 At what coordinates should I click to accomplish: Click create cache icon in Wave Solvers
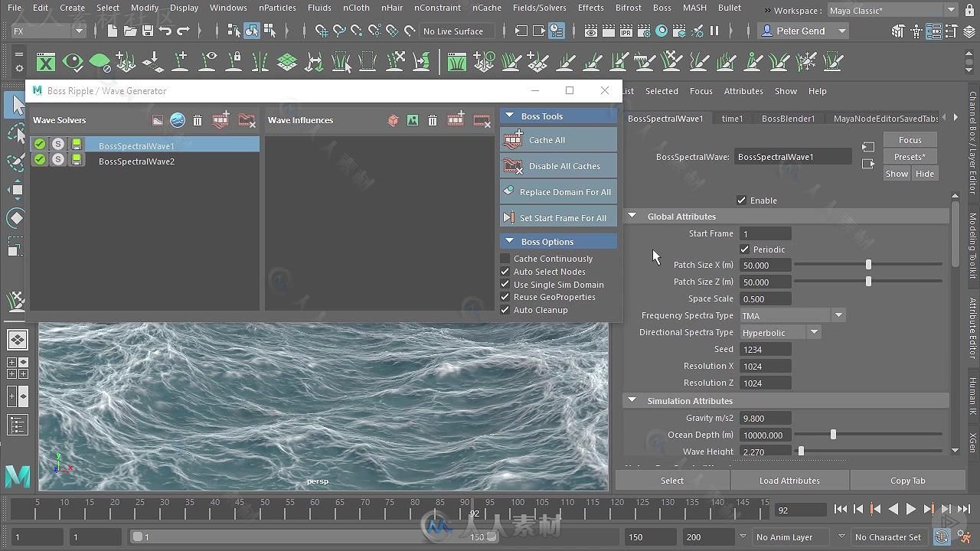click(220, 120)
